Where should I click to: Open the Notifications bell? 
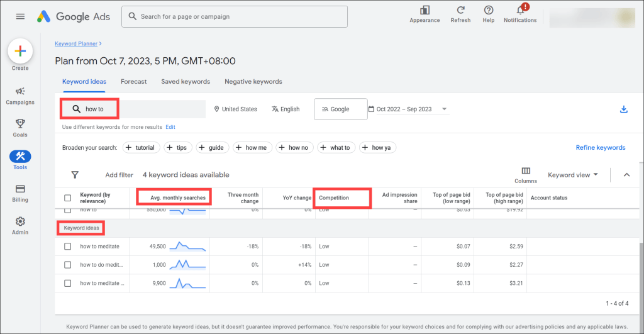coord(520,14)
